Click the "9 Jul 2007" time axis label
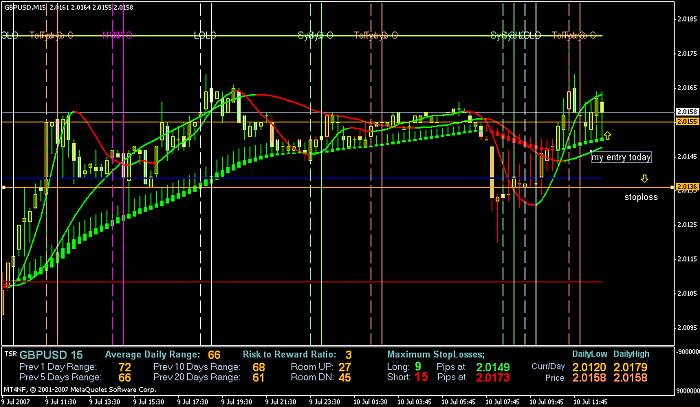Screen dimensions: 700x407 (15, 401)
